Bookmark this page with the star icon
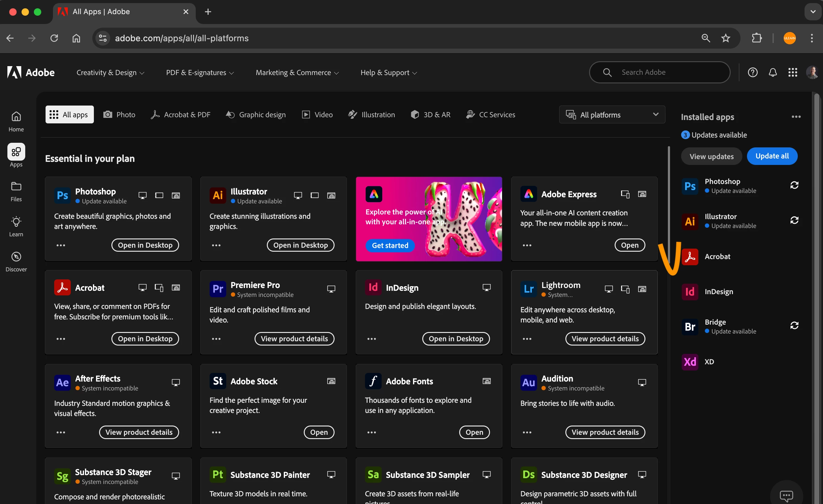Viewport: 823px width, 504px height. click(x=725, y=38)
